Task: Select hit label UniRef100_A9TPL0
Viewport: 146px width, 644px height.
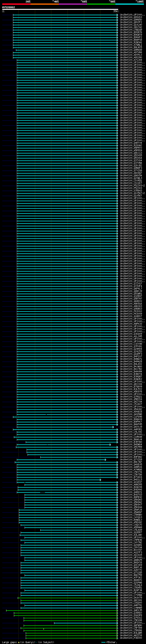Action: (131, 55)
